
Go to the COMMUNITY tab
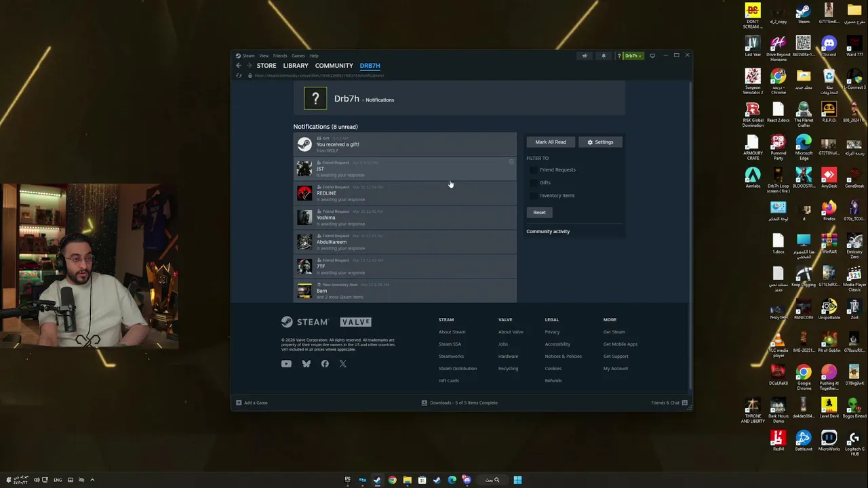[x=334, y=66]
